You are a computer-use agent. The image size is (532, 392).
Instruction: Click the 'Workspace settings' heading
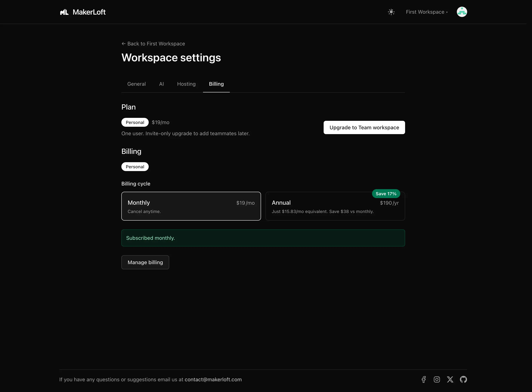(171, 58)
